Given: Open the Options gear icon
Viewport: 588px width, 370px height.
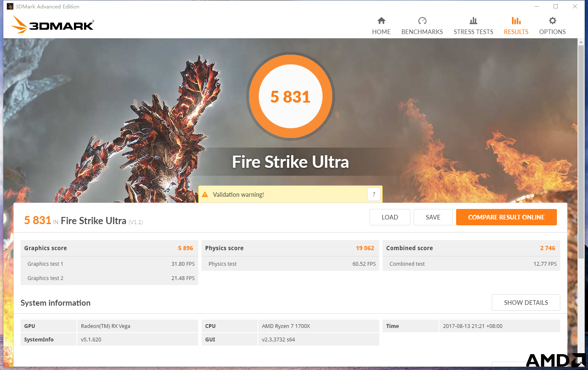Looking at the screenshot, I should click(552, 21).
